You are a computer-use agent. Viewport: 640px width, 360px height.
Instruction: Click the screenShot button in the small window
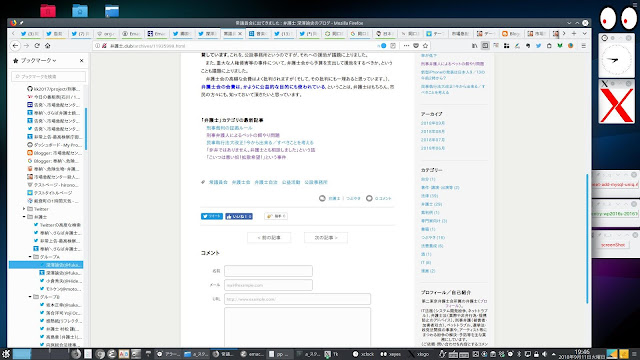[x=613, y=245]
